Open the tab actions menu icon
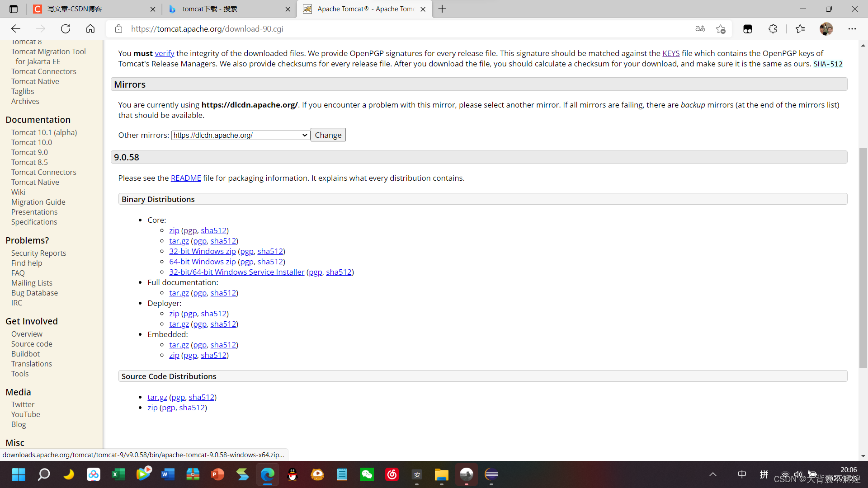 pos(14,9)
